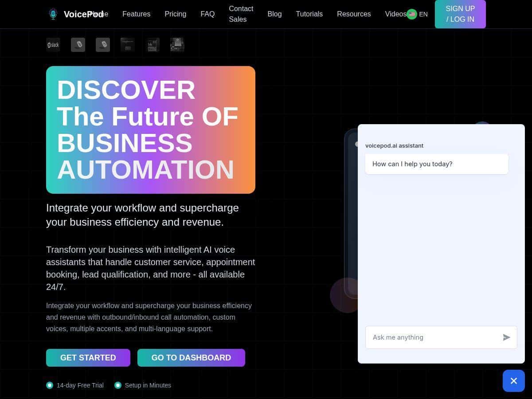Switch to the Pricing page
This screenshot has height=399, width=532.
click(x=176, y=14)
